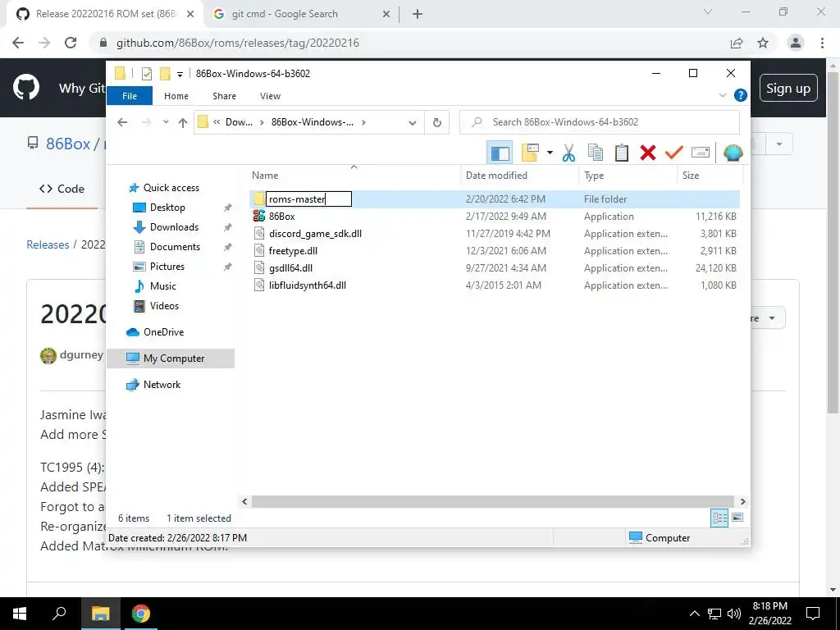
Task: Open the View ribbon tab
Action: (x=270, y=96)
